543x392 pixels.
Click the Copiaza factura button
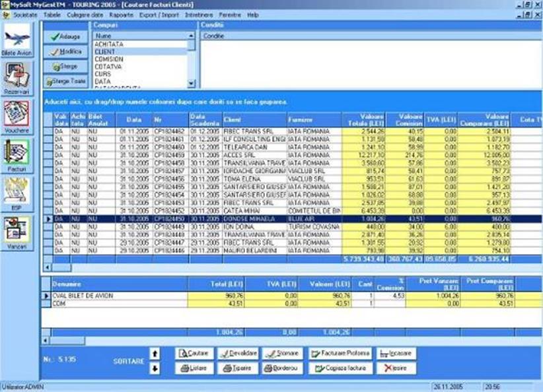(340, 368)
